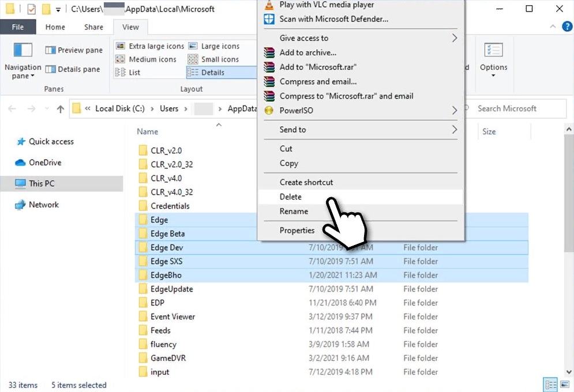Choose Medium icons layout
This screenshot has height=392, width=574.
(146, 59)
